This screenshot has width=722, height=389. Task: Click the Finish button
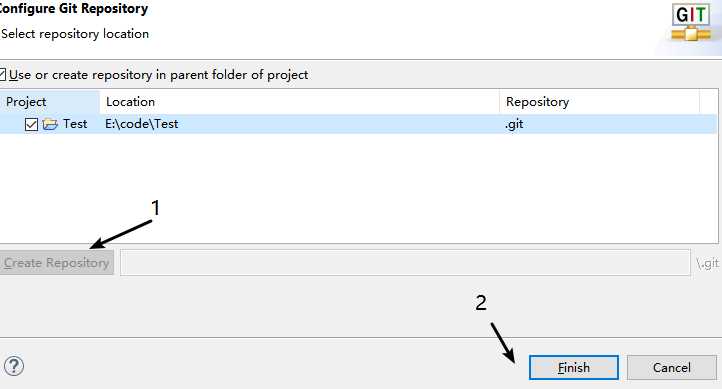point(574,367)
